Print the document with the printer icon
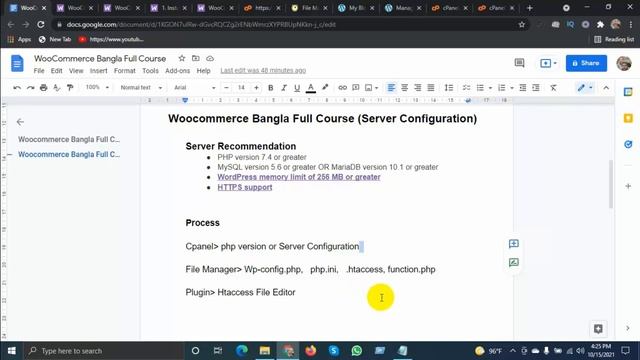This screenshot has height=360, width=640. point(43,88)
